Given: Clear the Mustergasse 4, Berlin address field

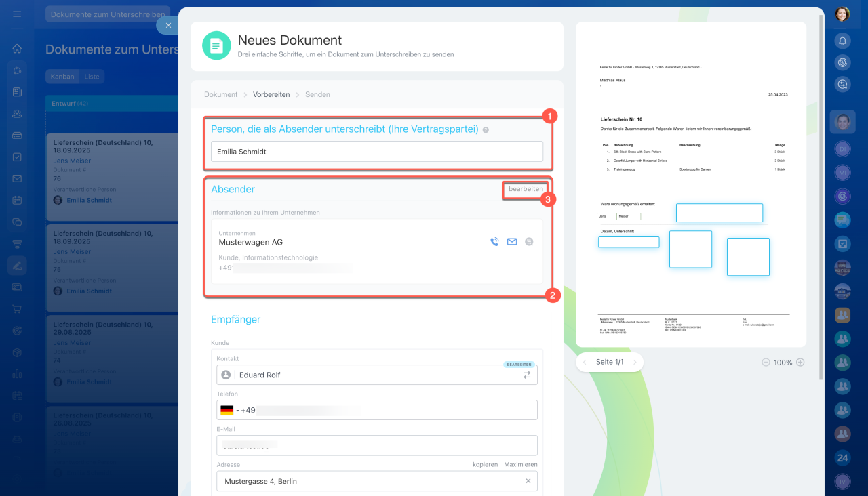Looking at the screenshot, I should point(528,481).
